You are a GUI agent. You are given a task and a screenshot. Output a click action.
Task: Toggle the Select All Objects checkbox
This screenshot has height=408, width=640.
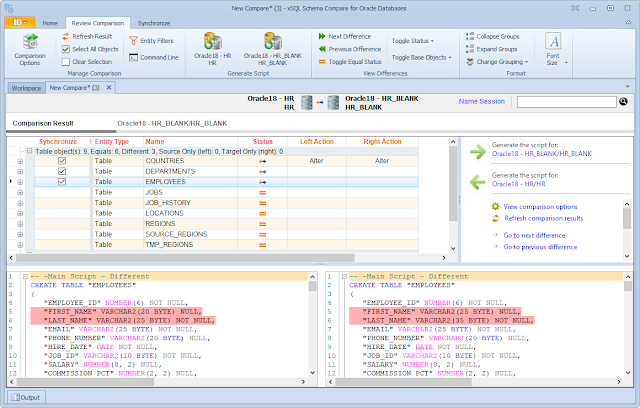tap(65, 48)
